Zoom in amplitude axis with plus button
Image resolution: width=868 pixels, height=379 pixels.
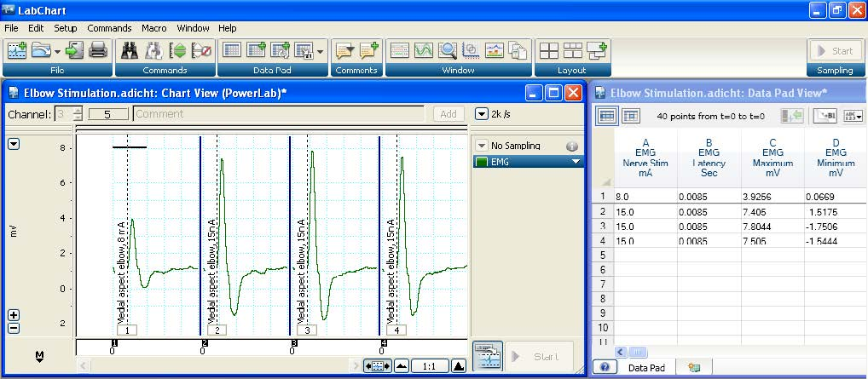tap(14, 315)
